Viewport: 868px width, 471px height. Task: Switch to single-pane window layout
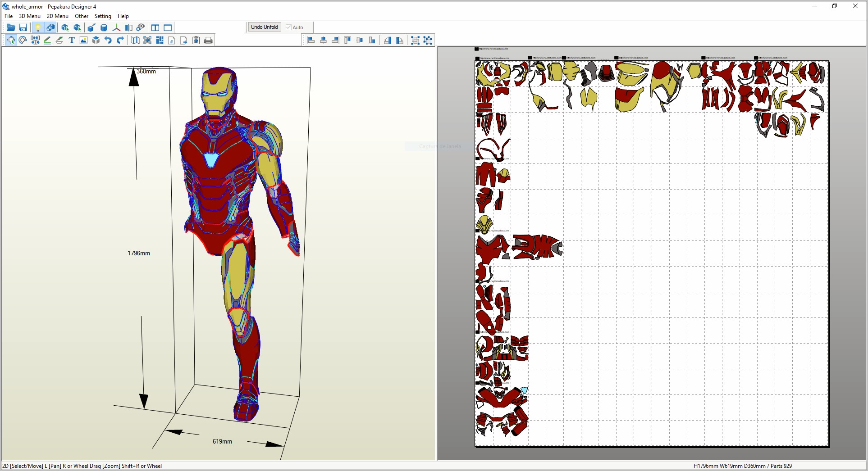pyautogui.click(x=168, y=28)
